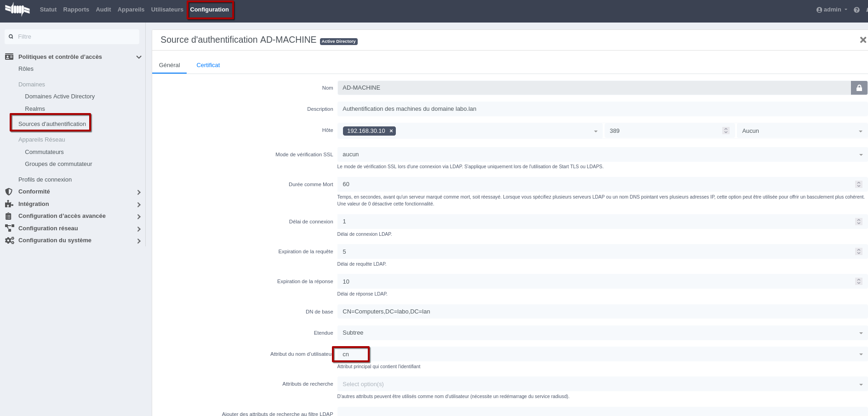
Task: Switch to the Certificat tab
Action: [x=208, y=65]
